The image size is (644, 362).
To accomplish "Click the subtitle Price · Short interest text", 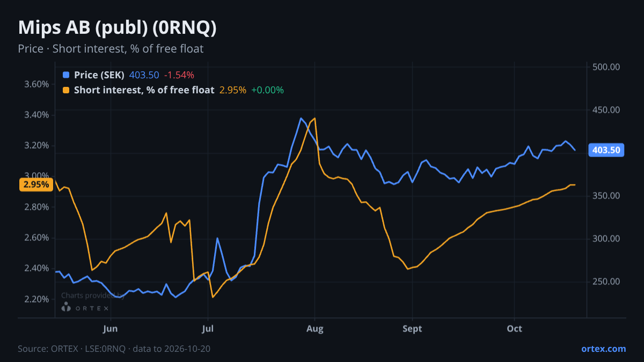I will (111, 49).
